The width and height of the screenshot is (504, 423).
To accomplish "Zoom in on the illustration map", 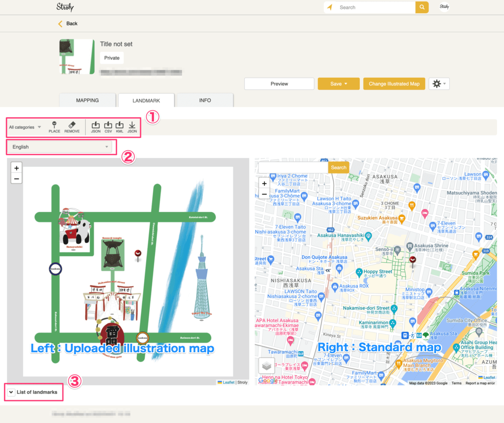I will 16,168.
